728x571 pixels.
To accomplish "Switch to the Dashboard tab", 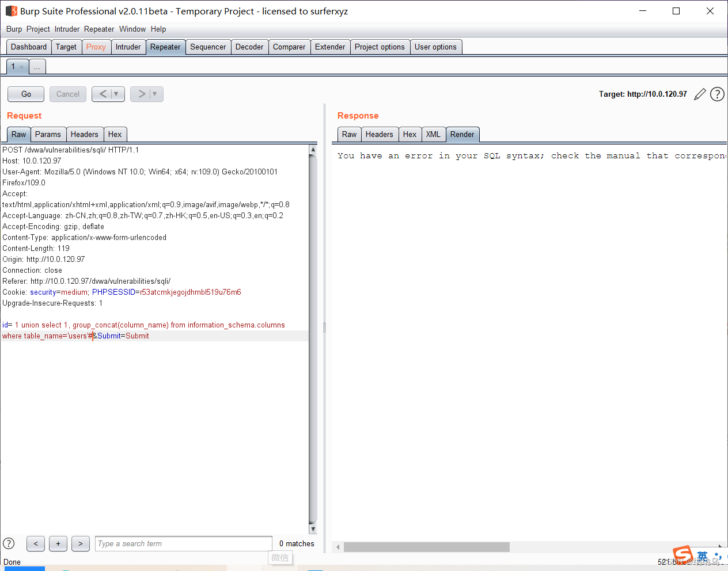I will pos(29,47).
